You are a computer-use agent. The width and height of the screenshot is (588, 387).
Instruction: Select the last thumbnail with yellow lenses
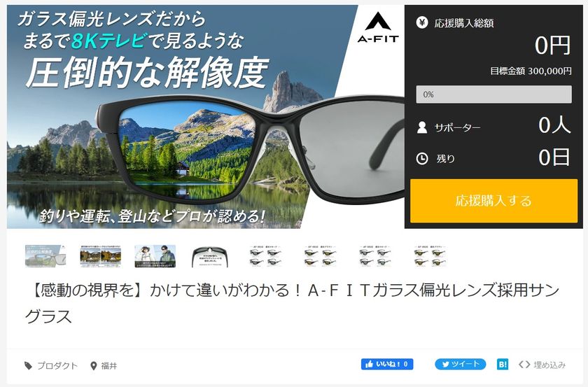point(430,256)
